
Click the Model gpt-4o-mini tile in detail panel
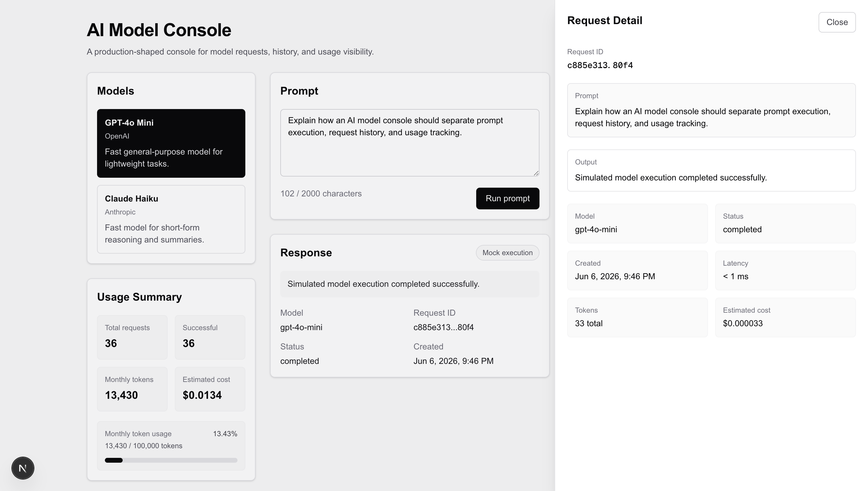[x=637, y=223]
